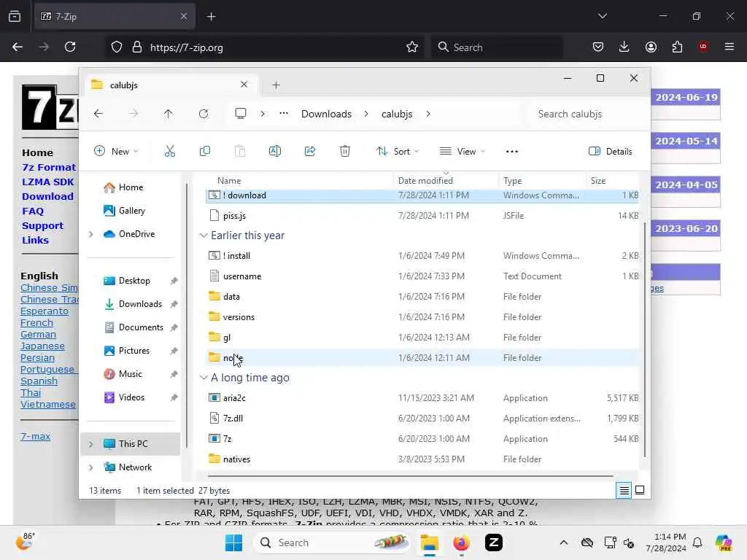747x560 pixels.
Task: Open the Pocket save icon in Firefox
Action: click(598, 47)
